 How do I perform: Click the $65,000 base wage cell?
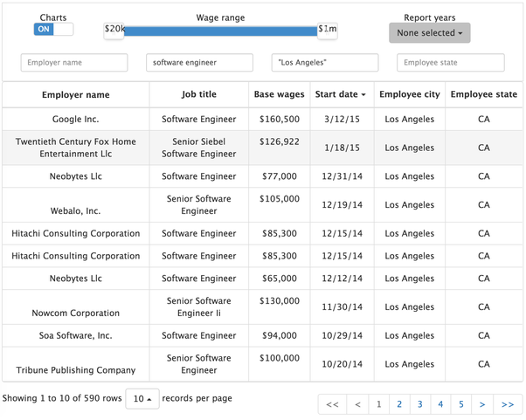279,279
